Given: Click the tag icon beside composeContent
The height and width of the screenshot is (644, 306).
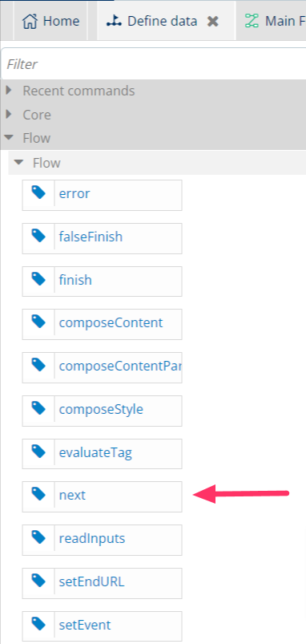Looking at the screenshot, I should (x=38, y=322).
